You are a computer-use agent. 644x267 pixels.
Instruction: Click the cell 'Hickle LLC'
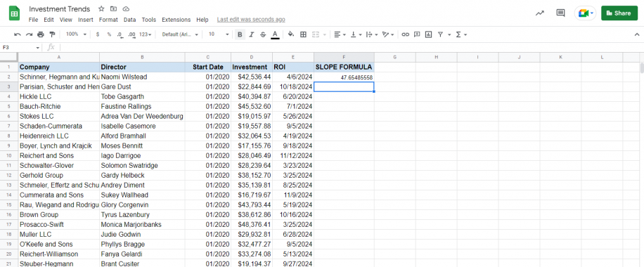[x=59, y=96]
